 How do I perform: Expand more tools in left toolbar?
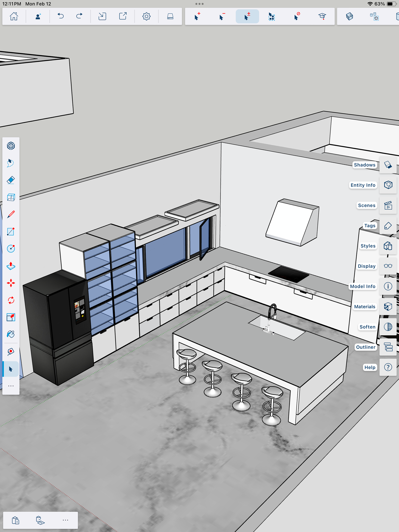coord(11,386)
